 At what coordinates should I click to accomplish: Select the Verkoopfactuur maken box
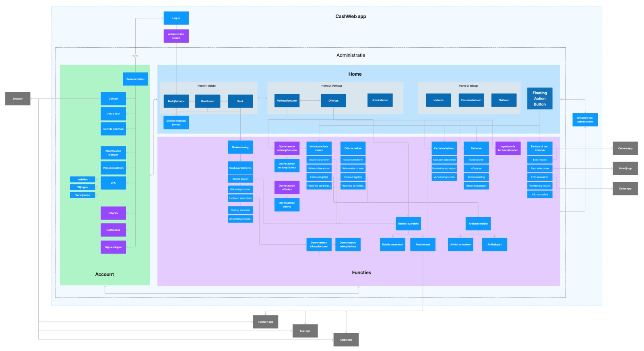click(x=319, y=148)
